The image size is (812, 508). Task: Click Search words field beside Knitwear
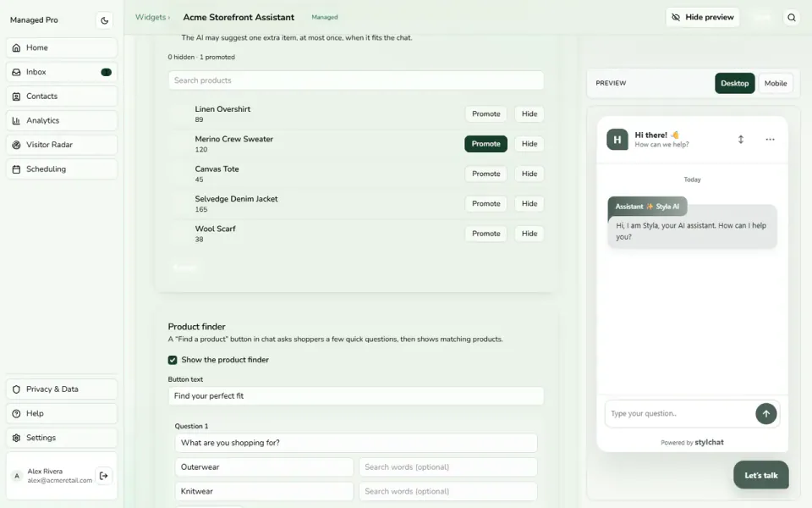click(448, 491)
